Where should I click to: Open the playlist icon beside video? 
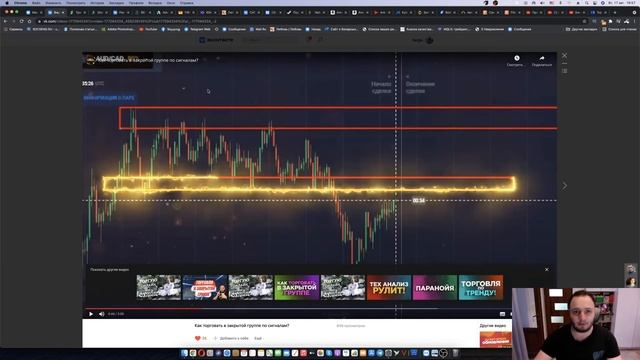[564, 71]
